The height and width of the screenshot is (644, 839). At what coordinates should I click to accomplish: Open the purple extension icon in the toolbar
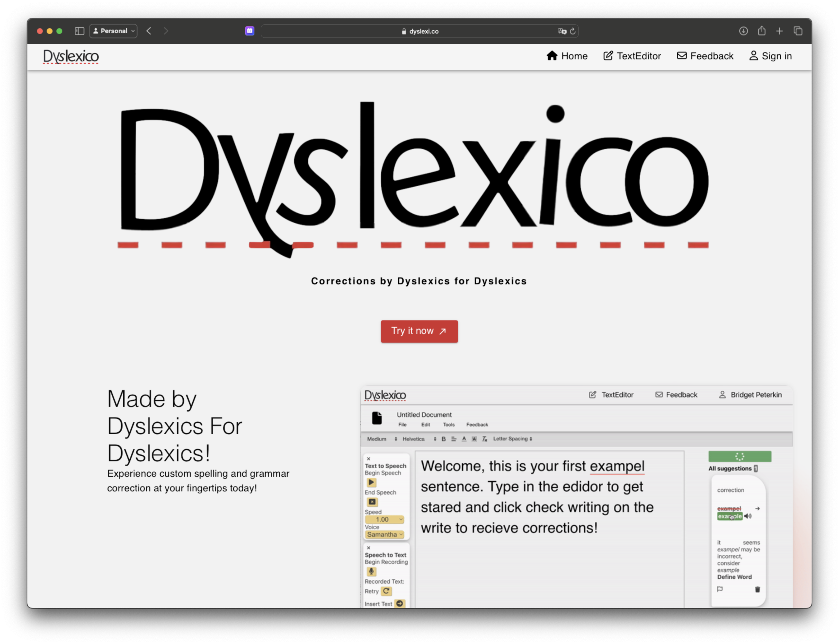click(x=250, y=31)
